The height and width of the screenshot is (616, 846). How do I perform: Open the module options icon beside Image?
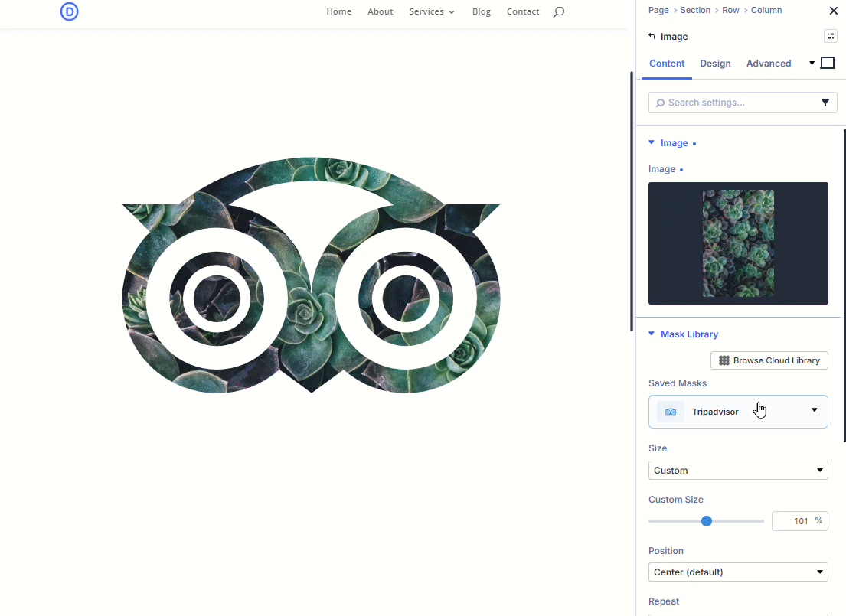[x=831, y=36]
